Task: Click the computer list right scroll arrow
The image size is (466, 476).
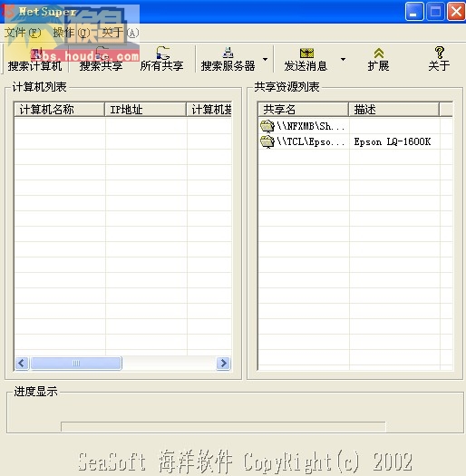Action: click(223, 363)
